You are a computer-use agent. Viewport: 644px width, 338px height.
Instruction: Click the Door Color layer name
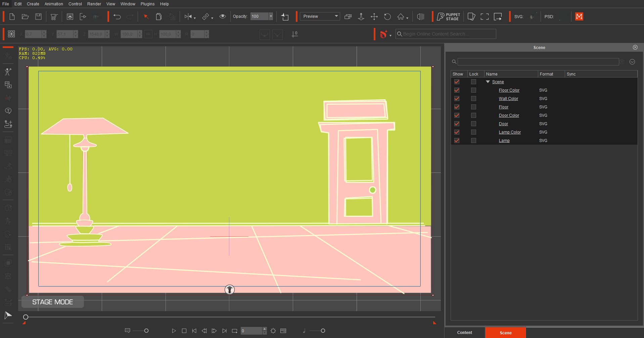(509, 115)
